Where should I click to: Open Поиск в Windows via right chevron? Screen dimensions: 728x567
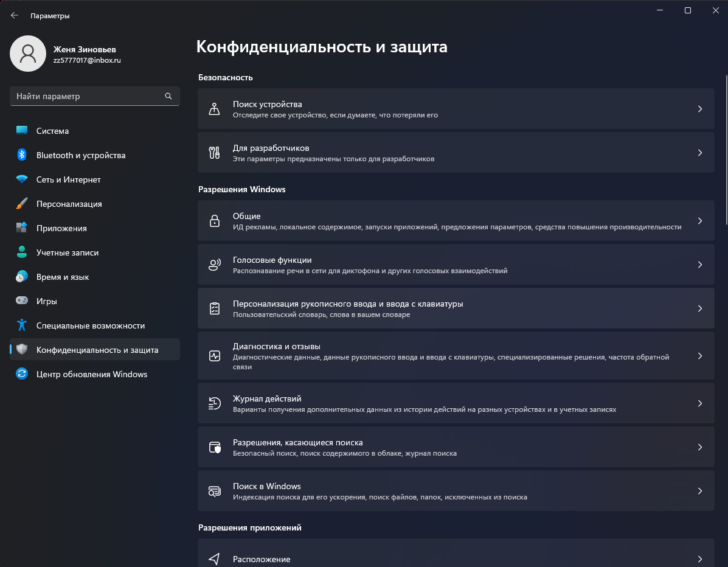click(699, 491)
